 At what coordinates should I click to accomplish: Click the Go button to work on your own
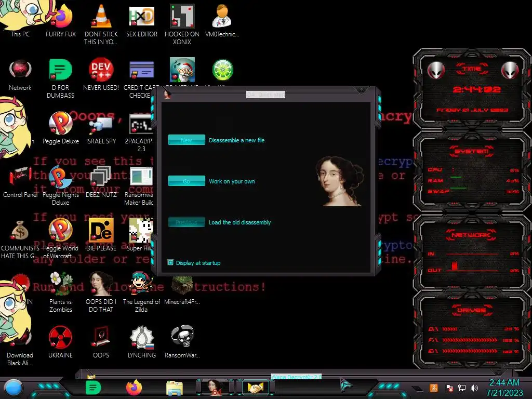coord(187,181)
